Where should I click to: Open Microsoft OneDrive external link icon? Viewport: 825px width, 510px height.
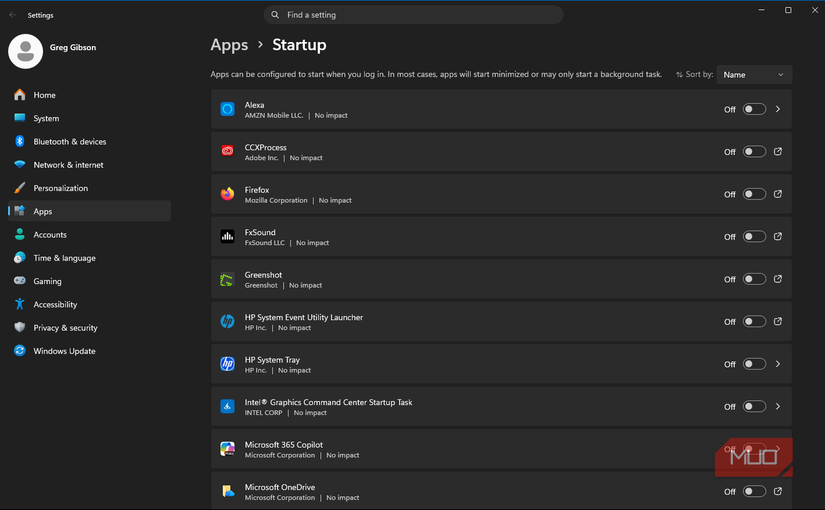tap(778, 491)
